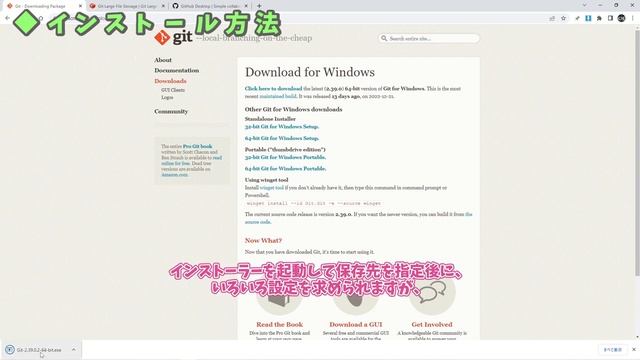Open a new browser tab
640x360 pixels.
[259, 6]
